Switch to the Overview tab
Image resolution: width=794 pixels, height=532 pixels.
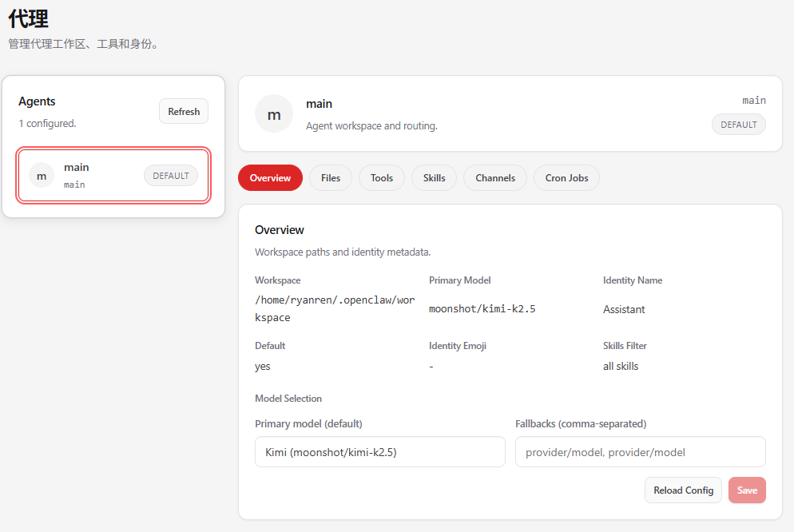point(270,178)
